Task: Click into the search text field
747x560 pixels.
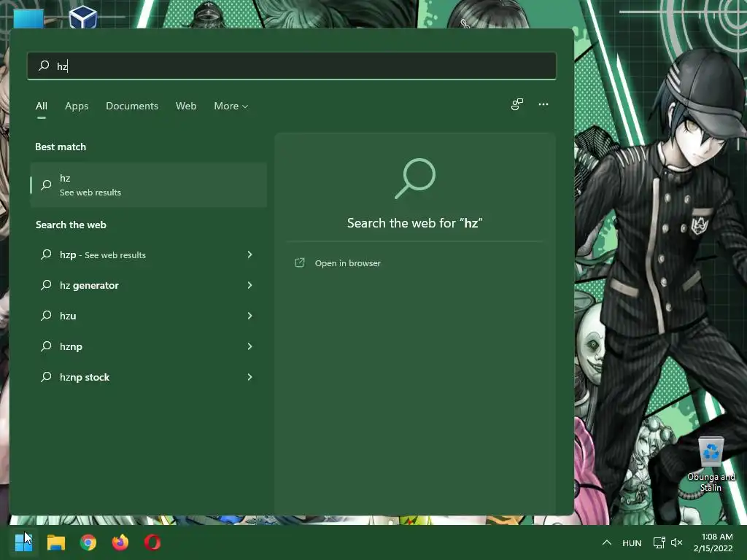Action: click(x=292, y=66)
